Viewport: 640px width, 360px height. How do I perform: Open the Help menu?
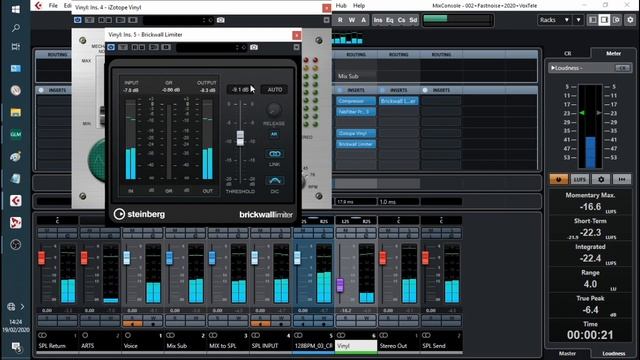[x=359, y=6]
